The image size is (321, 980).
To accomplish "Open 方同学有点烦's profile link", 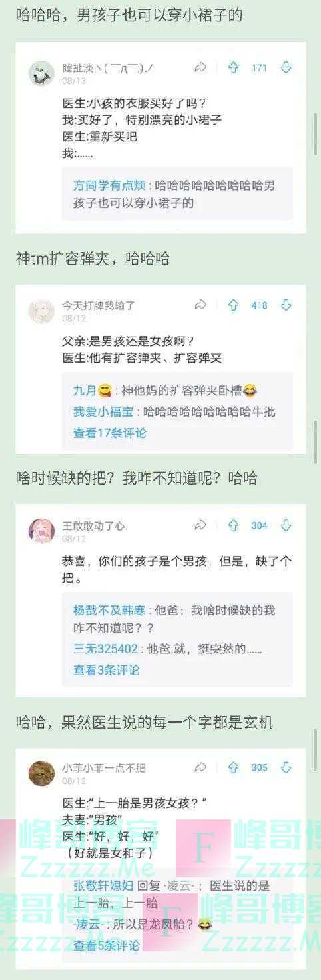I will (109, 185).
